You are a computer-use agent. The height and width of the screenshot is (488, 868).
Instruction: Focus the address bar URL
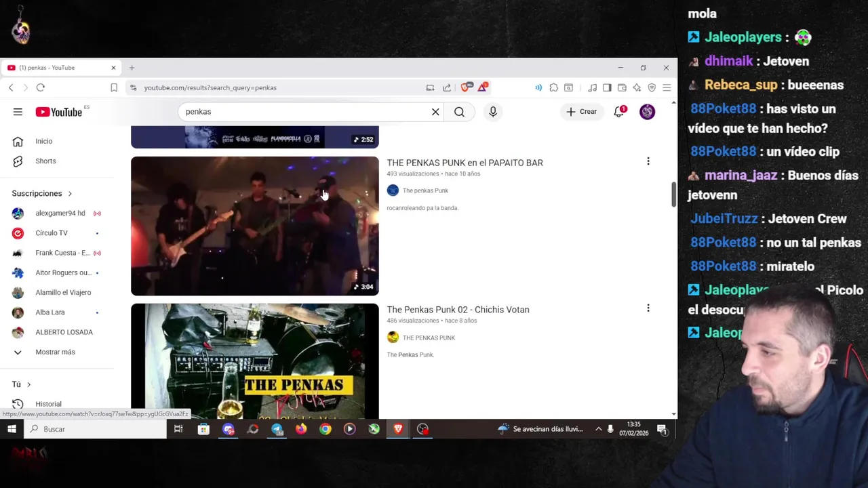coord(210,87)
